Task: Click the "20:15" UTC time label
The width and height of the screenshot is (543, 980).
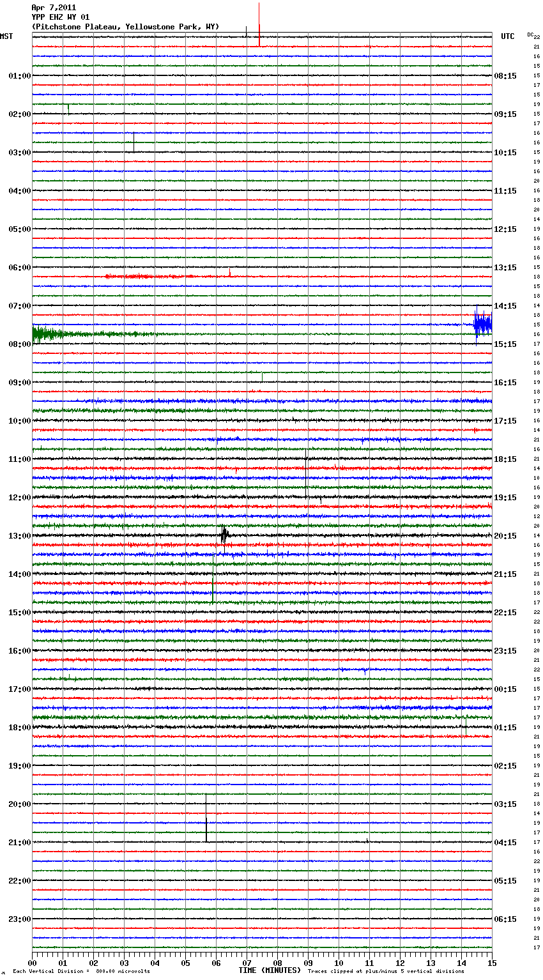Action: point(505,536)
